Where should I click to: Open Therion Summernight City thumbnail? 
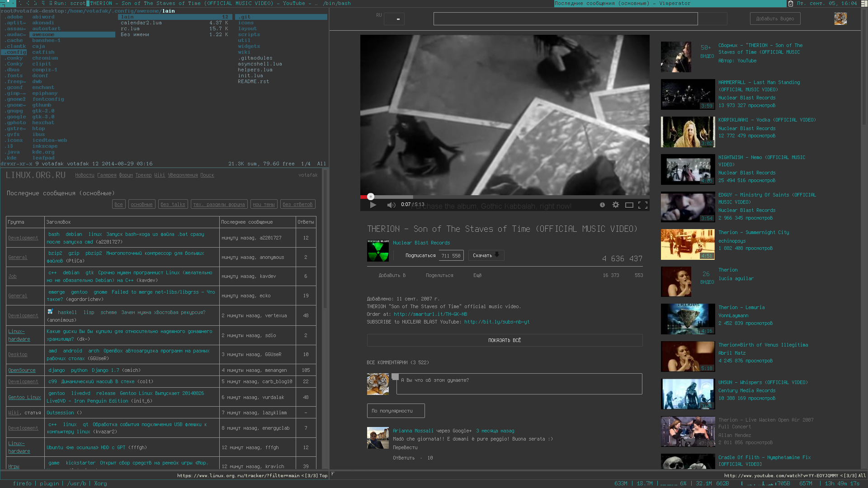[x=688, y=244]
